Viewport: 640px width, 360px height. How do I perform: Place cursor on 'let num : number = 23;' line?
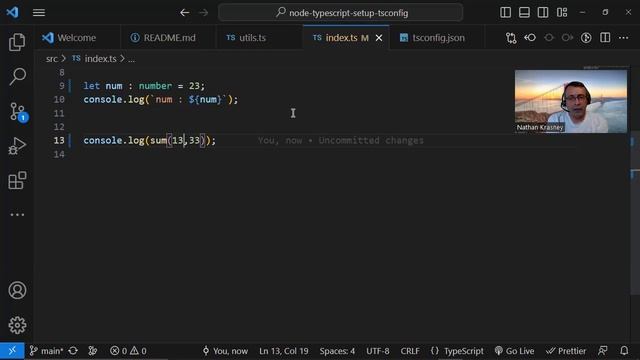click(x=144, y=86)
